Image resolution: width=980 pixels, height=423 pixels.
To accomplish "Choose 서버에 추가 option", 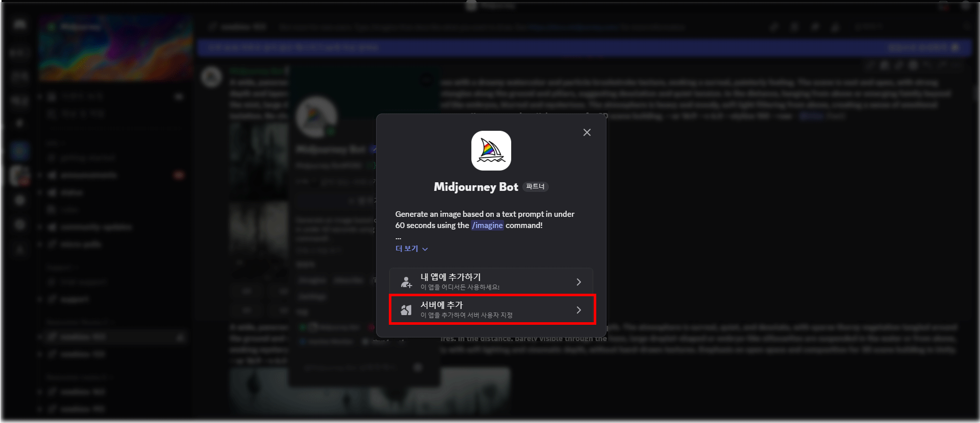I will pos(491,309).
